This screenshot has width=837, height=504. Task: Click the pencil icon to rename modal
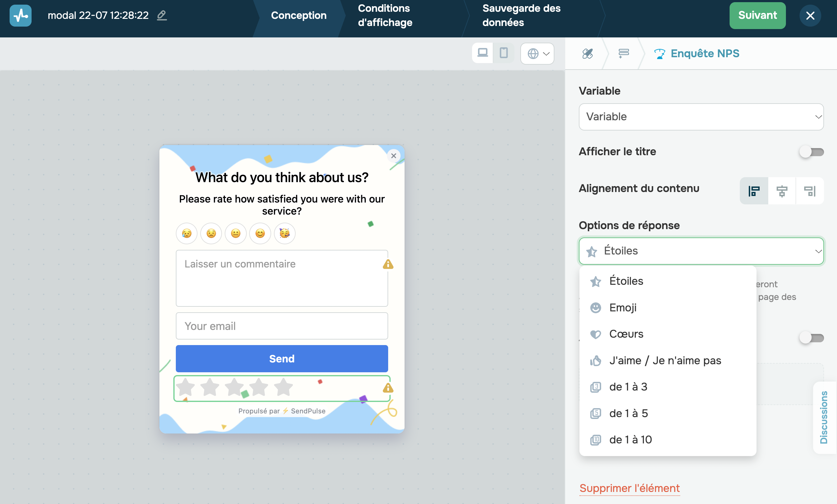point(162,15)
